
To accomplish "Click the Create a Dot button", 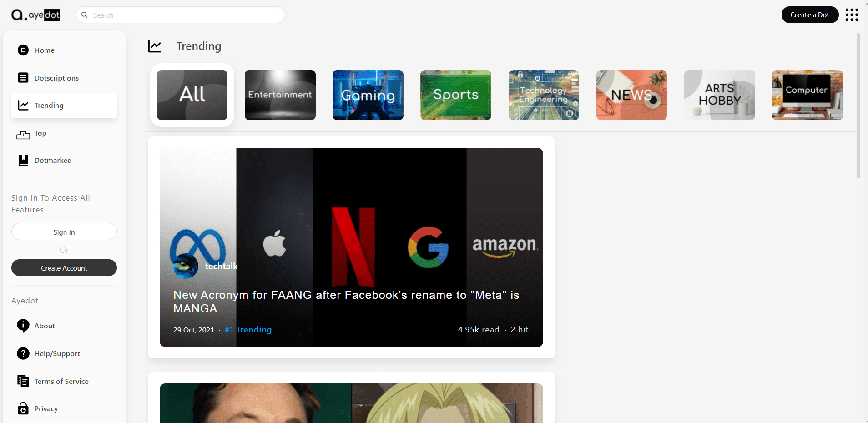I will [810, 15].
